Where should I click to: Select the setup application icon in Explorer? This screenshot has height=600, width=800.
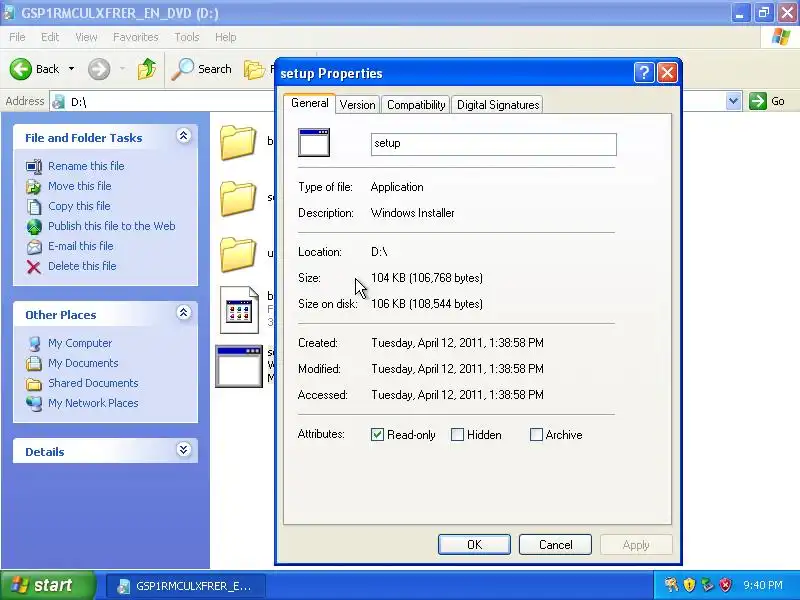[x=239, y=366]
